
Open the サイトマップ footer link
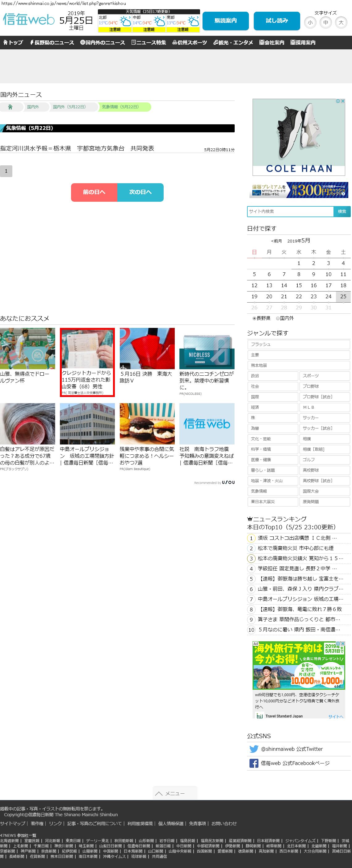[x=12, y=823]
